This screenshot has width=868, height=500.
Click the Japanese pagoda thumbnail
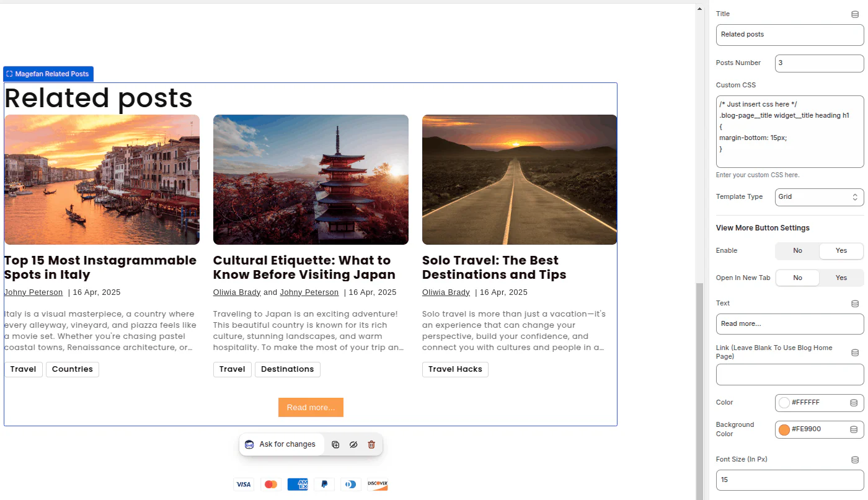pyautogui.click(x=311, y=180)
